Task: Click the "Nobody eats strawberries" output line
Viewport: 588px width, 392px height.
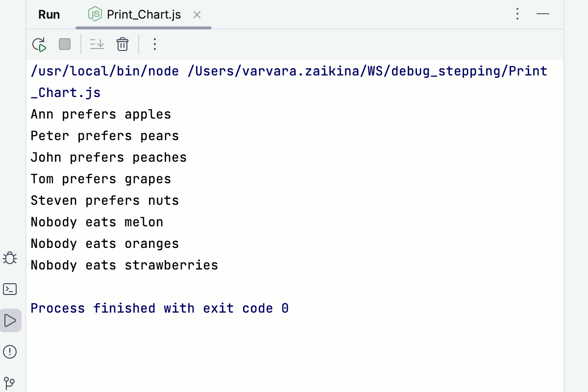Action: pyautogui.click(x=124, y=265)
